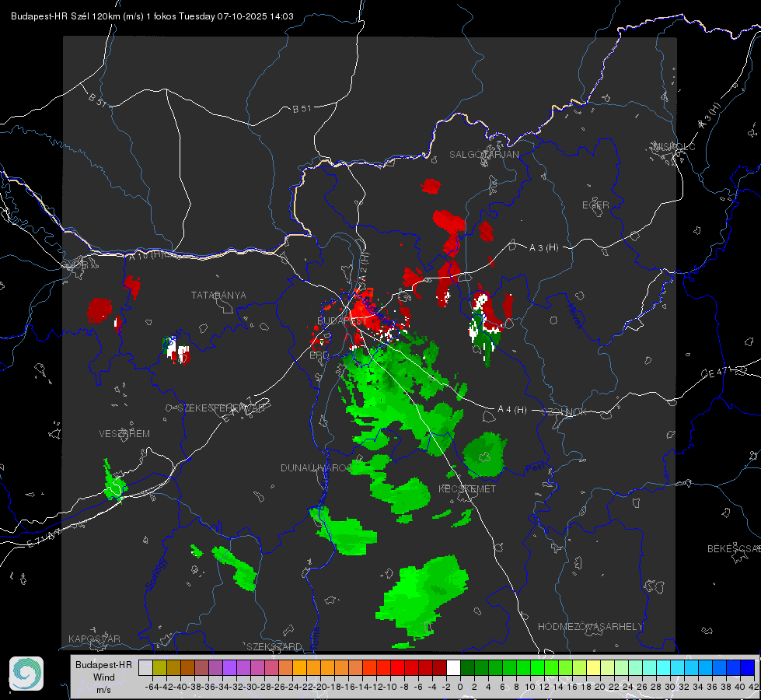Click the SZEKESFEHERVAR city label
This screenshot has height=700, width=761.
click(x=221, y=408)
